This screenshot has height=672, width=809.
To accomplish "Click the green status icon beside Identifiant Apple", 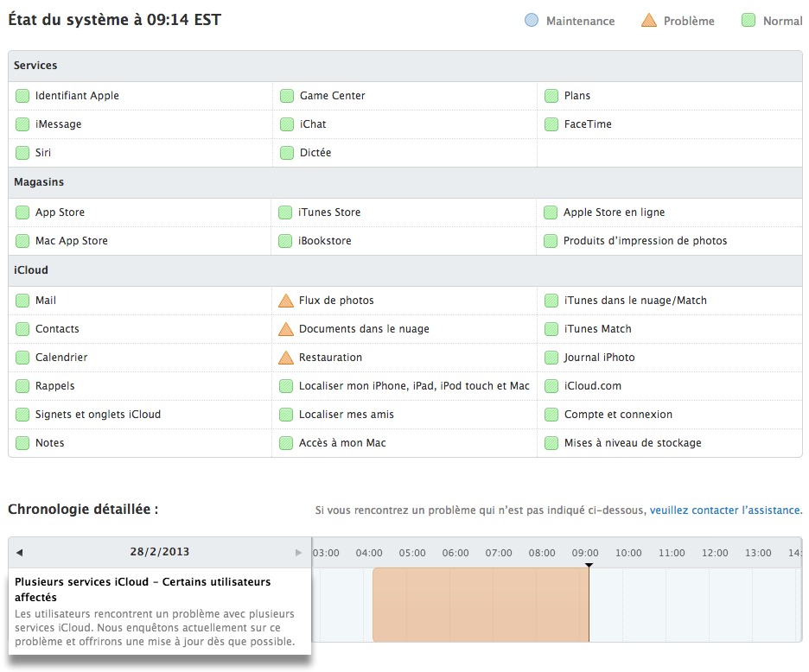I will tap(22, 96).
